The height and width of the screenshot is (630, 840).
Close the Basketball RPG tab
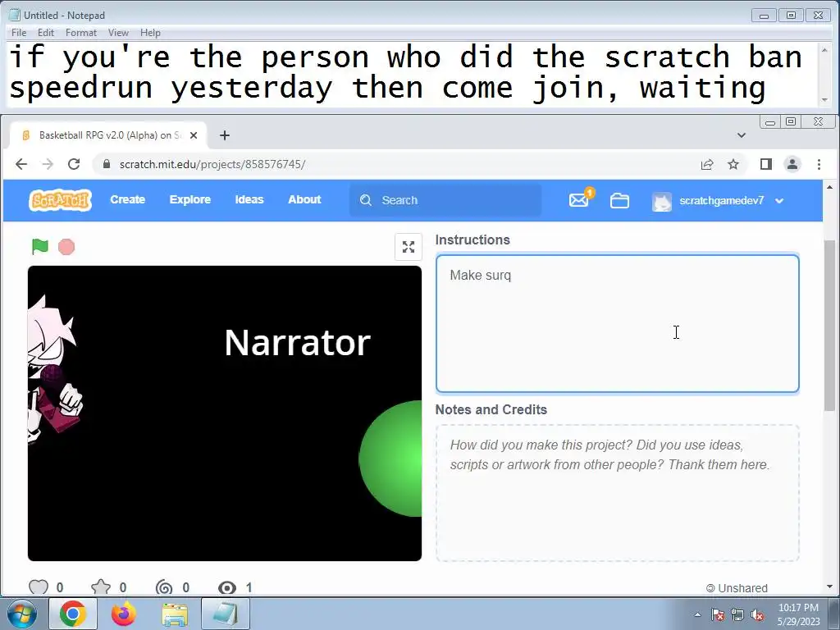click(194, 135)
